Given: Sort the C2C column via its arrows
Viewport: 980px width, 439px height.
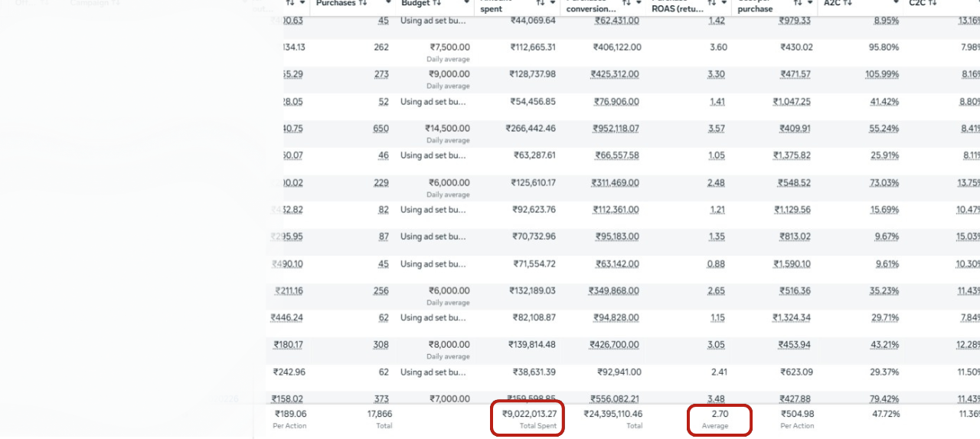Looking at the screenshot, I should click(933, 3).
